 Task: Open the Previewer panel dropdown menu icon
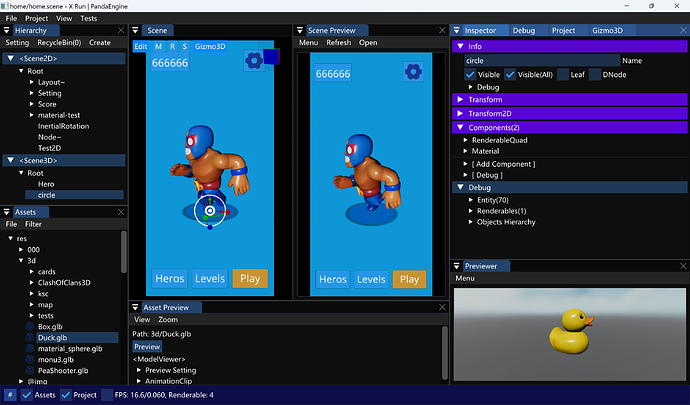click(x=456, y=266)
